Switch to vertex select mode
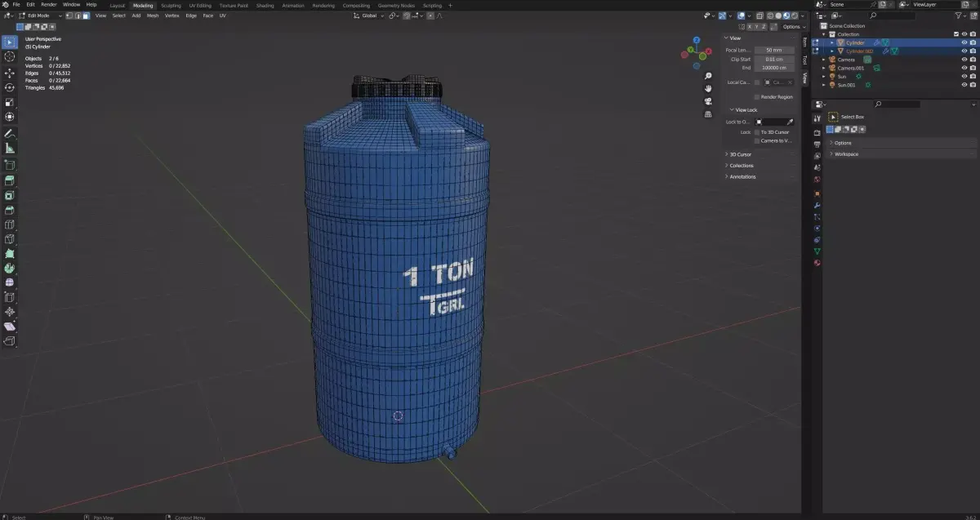The width and height of the screenshot is (980, 520). click(69, 16)
